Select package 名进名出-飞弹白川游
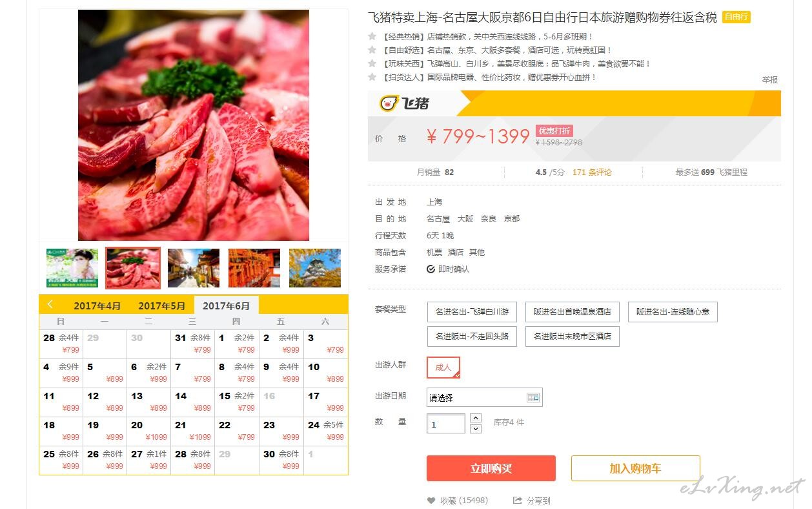The image size is (812, 509). tap(472, 312)
